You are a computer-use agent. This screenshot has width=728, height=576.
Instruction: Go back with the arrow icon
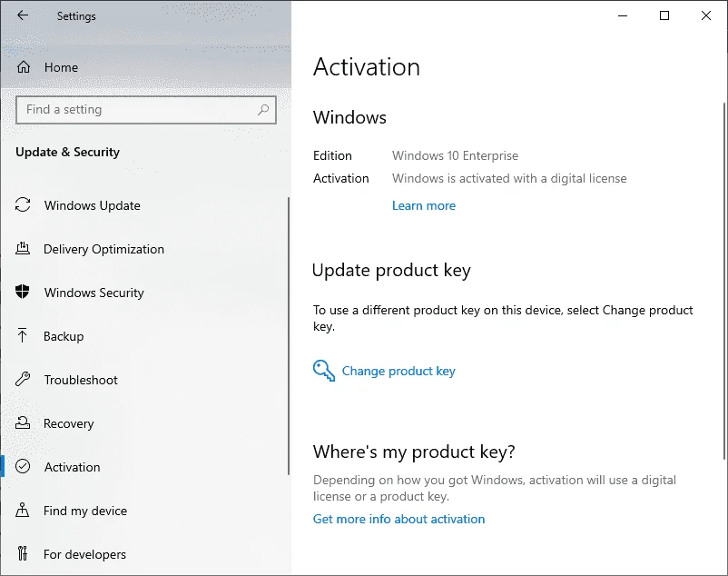(23, 15)
